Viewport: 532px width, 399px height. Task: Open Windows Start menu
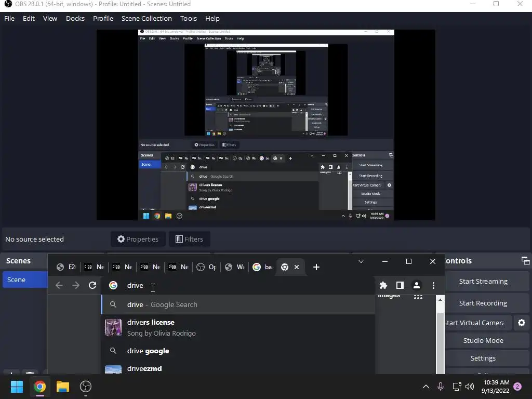(17, 387)
